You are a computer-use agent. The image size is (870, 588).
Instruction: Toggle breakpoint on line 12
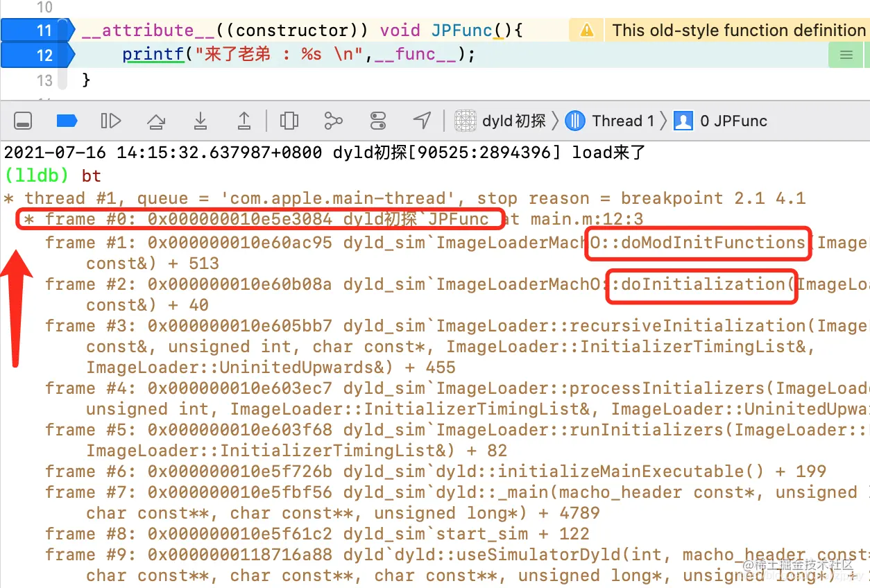click(x=38, y=55)
